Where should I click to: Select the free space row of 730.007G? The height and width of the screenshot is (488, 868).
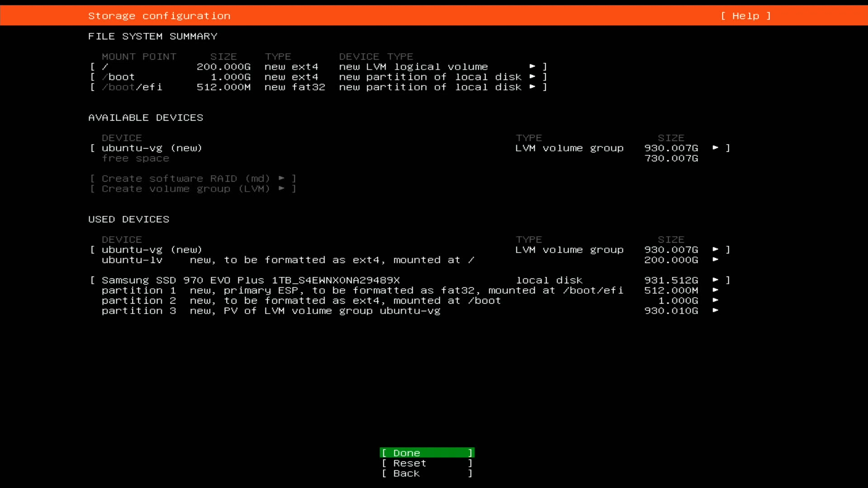point(135,158)
